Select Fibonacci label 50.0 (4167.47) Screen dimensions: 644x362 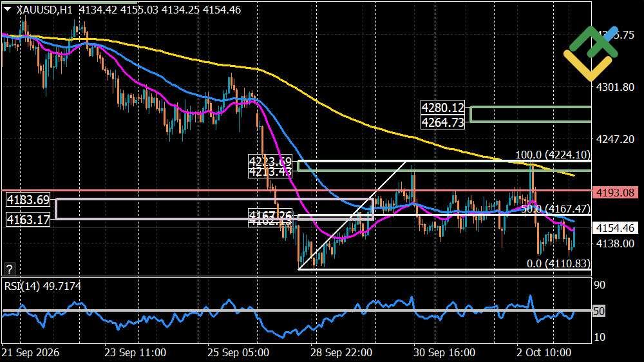(x=556, y=209)
